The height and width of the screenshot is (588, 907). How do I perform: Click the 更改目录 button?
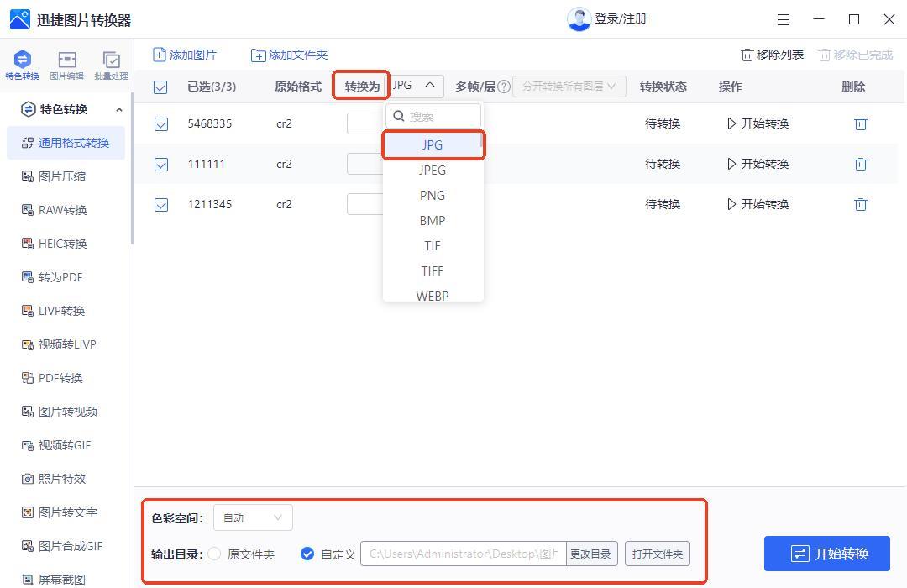(x=592, y=554)
